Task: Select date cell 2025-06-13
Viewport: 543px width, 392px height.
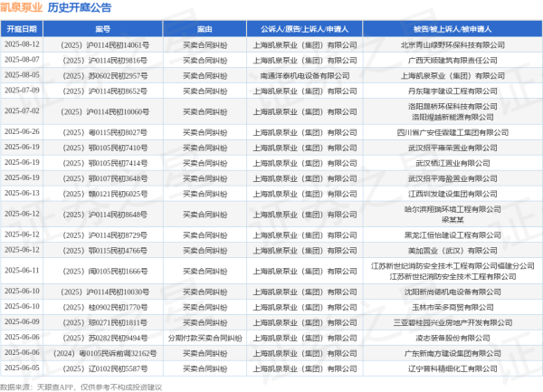Action: [x=22, y=193]
